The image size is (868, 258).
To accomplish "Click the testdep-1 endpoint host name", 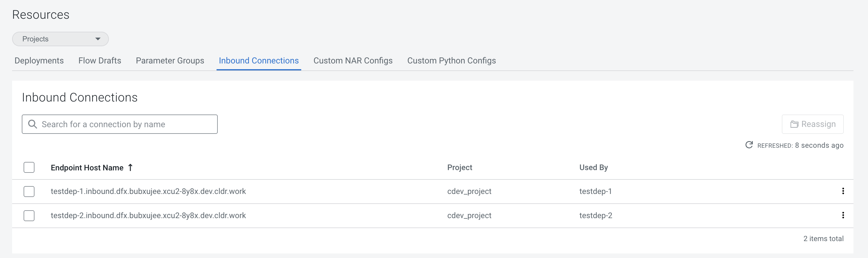I will (x=148, y=192).
